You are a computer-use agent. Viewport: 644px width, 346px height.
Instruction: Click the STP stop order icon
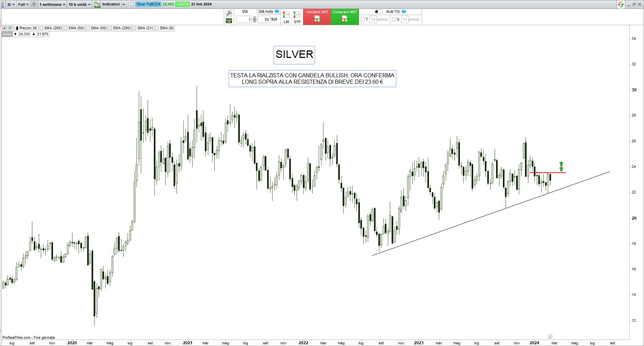pos(297,17)
